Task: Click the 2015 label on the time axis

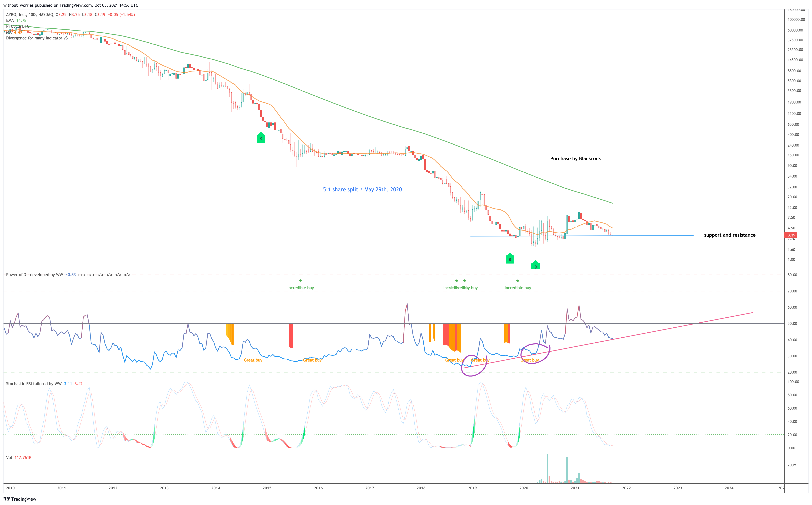Action: click(267, 488)
